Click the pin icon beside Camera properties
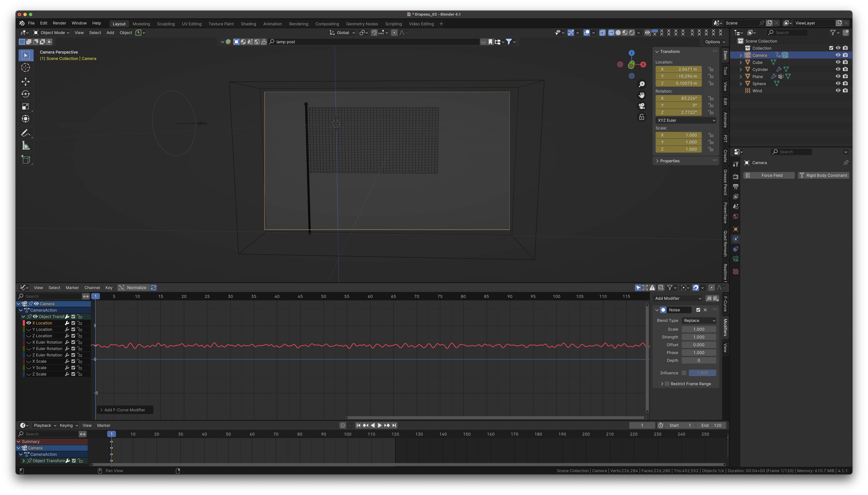 (846, 163)
